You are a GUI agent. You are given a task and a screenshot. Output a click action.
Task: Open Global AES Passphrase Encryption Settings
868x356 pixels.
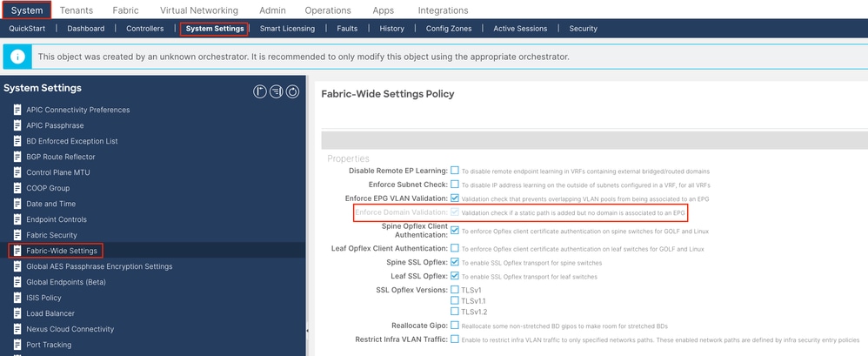pyautogui.click(x=99, y=266)
